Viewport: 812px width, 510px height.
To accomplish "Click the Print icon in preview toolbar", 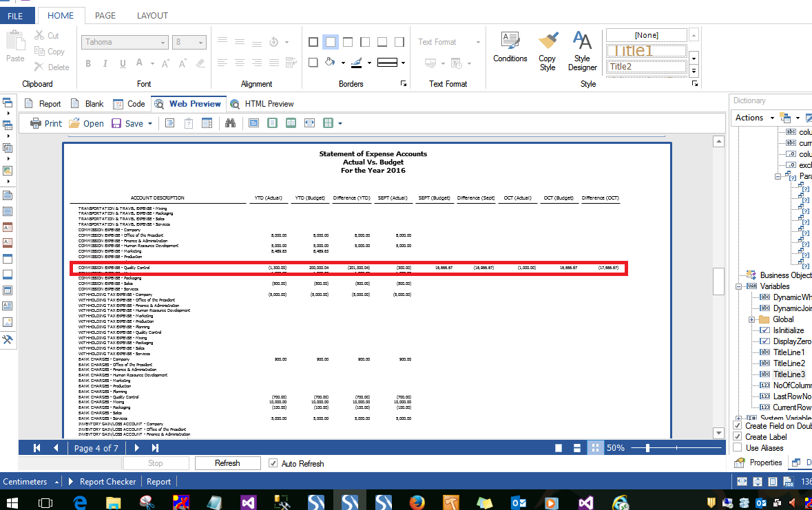I will (x=35, y=123).
